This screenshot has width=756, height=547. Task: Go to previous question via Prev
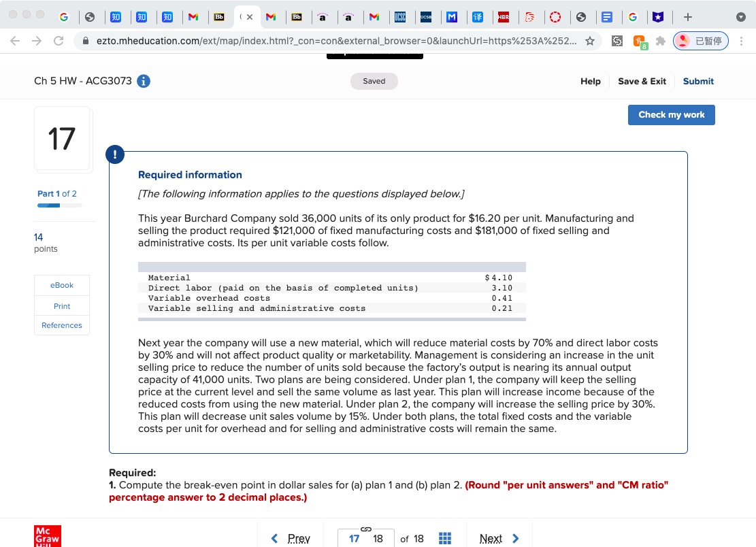click(x=299, y=538)
